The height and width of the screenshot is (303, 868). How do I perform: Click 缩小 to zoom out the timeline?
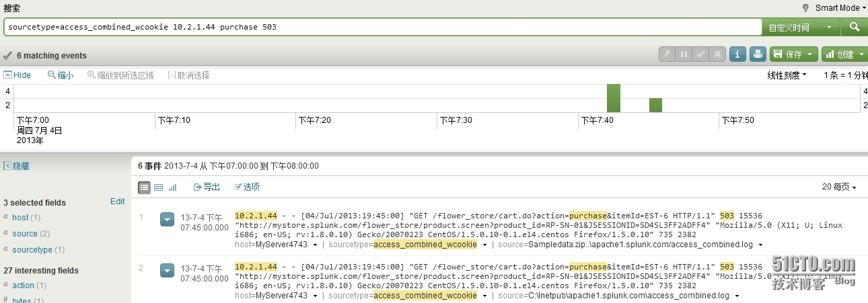[61, 75]
